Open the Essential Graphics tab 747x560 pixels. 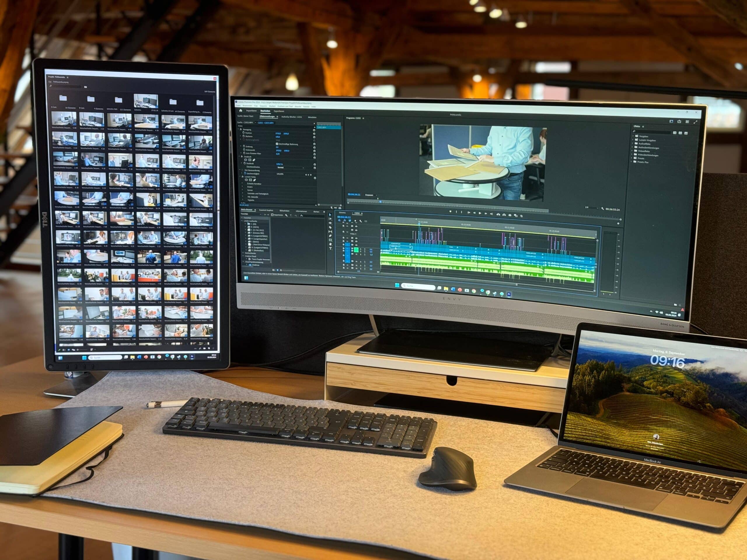pos(266,211)
